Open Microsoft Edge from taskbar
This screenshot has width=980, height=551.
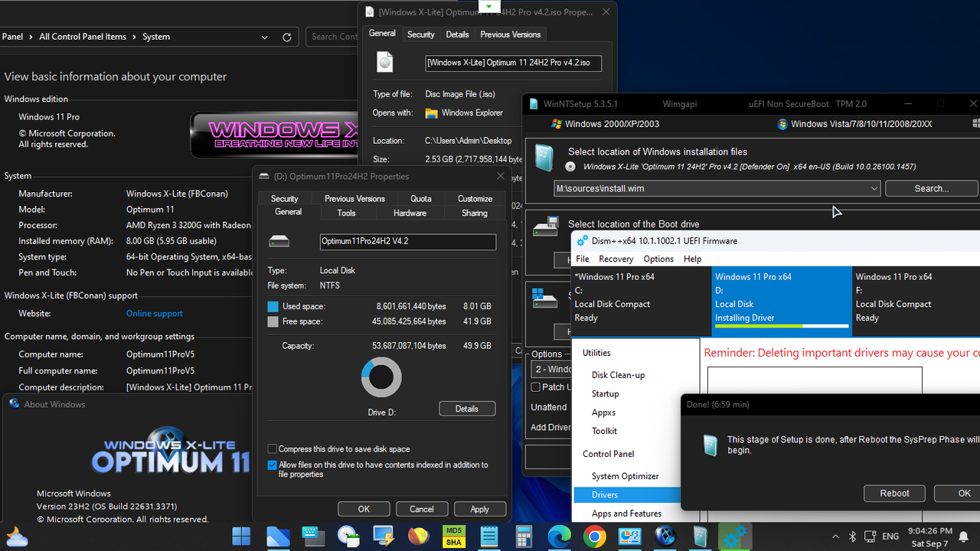559,536
